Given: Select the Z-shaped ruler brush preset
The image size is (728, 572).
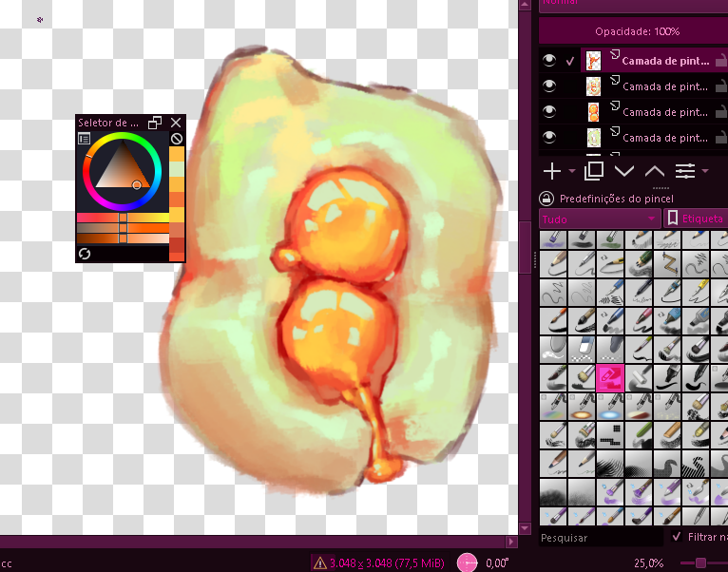Looking at the screenshot, I should click(667, 264).
